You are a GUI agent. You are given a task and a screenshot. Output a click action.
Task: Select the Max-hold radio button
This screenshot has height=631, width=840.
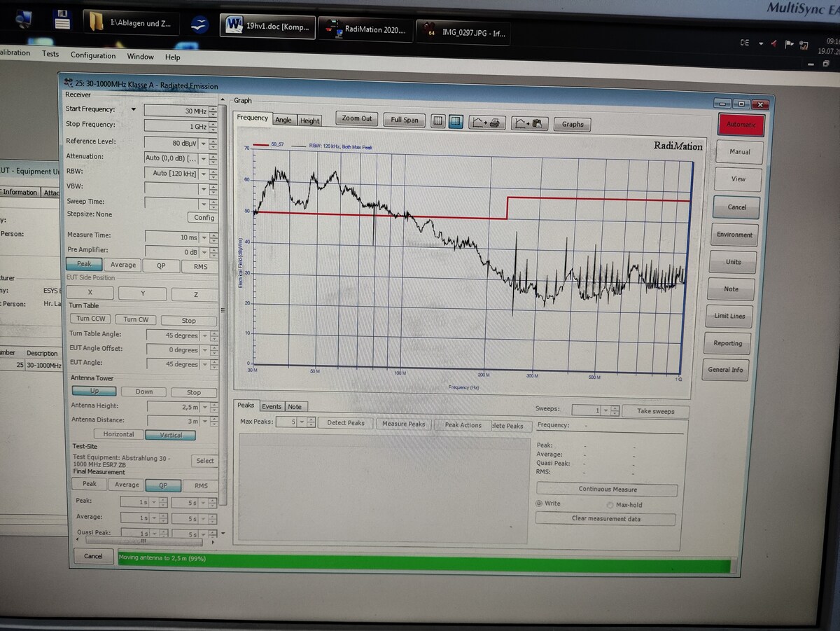tap(610, 505)
